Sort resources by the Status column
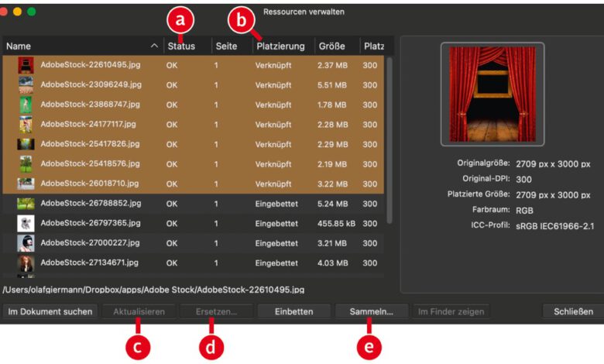This screenshot has width=604, height=364. (x=181, y=46)
